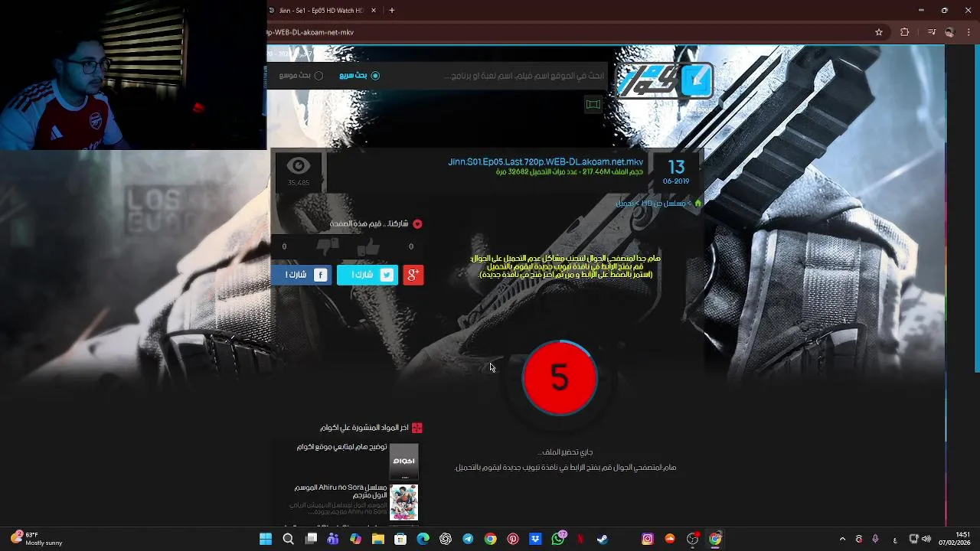Click the red icon beside latest posts heading
980x551 pixels.
(x=417, y=428)
